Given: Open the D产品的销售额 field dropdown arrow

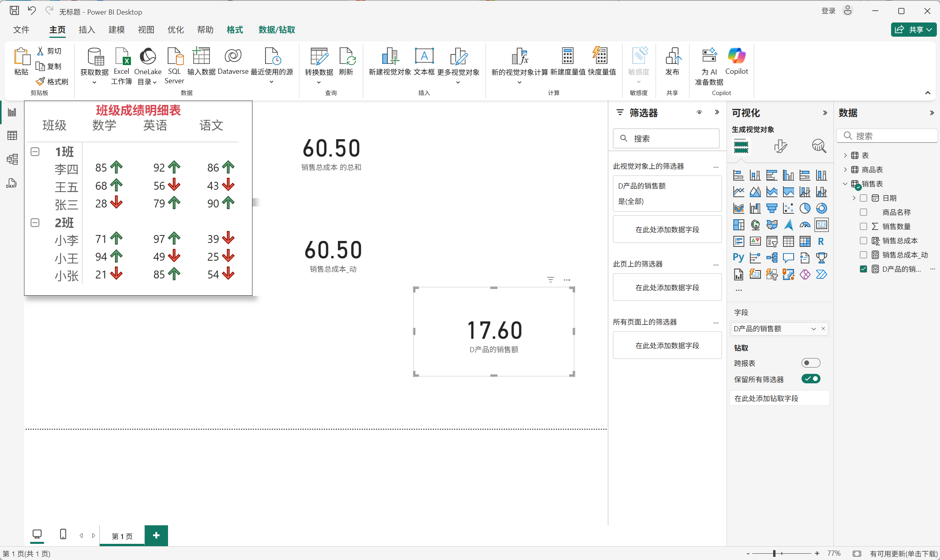Looking at the screenshot, I should [813, 329].
